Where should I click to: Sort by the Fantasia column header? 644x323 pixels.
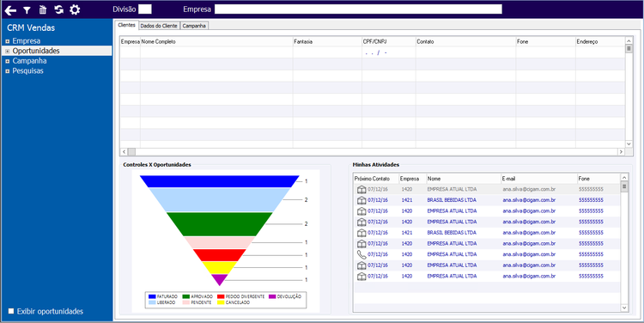point(327,41)
